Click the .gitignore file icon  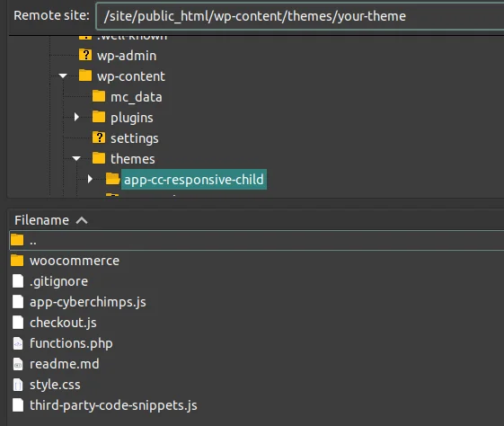18,281
